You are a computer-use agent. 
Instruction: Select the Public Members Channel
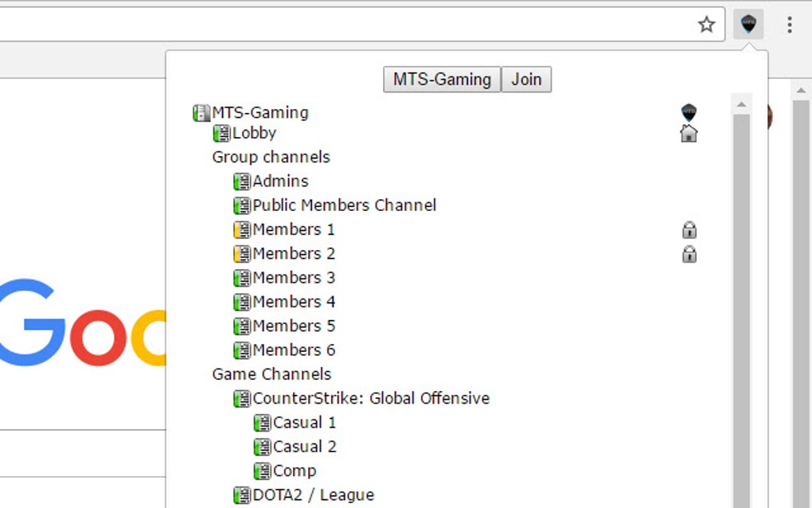pos(344,205)
